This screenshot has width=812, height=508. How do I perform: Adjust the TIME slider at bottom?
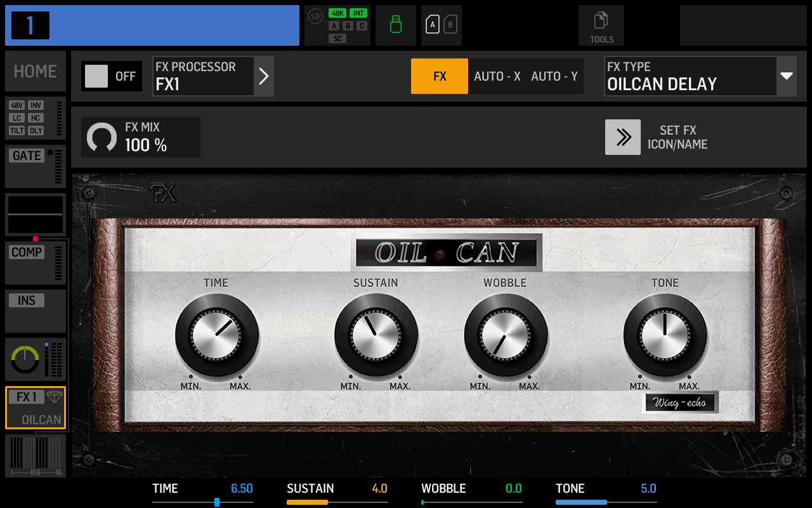pos(203,502)
